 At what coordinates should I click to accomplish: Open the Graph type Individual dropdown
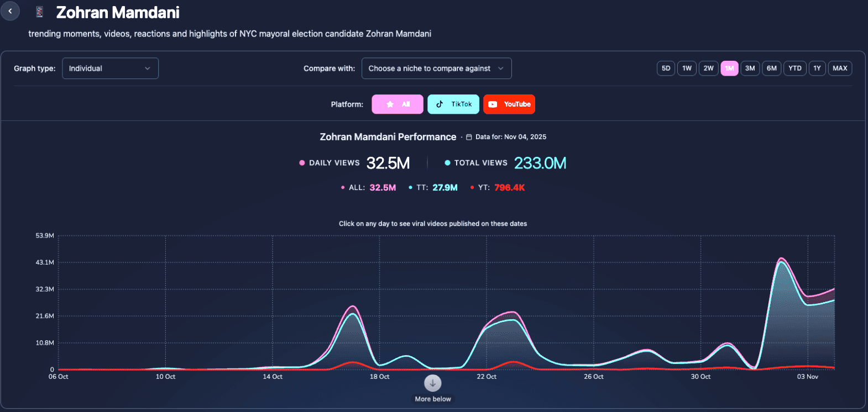(x=110, y=68)
